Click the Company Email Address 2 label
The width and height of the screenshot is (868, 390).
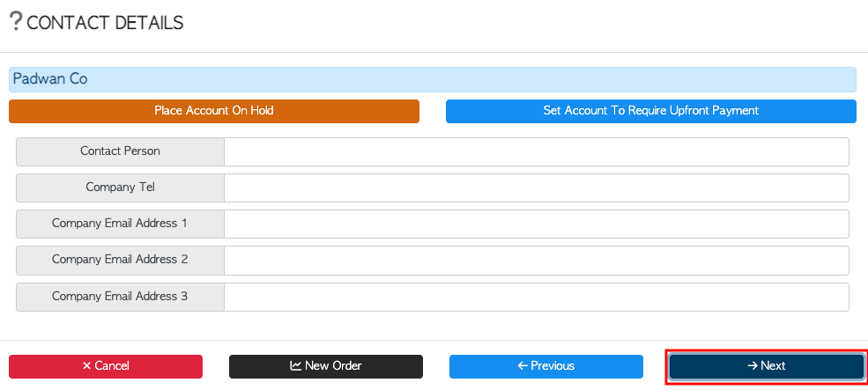pos(120,260)
